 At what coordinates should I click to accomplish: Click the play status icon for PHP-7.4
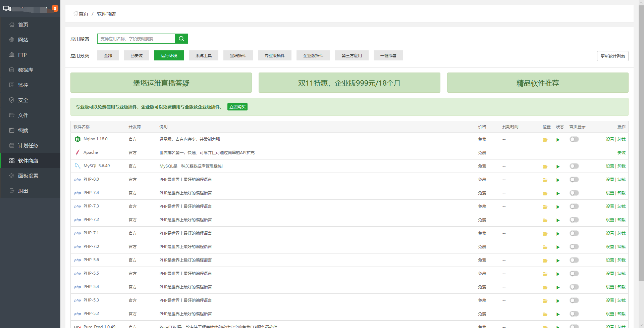(x=558, y=193)
